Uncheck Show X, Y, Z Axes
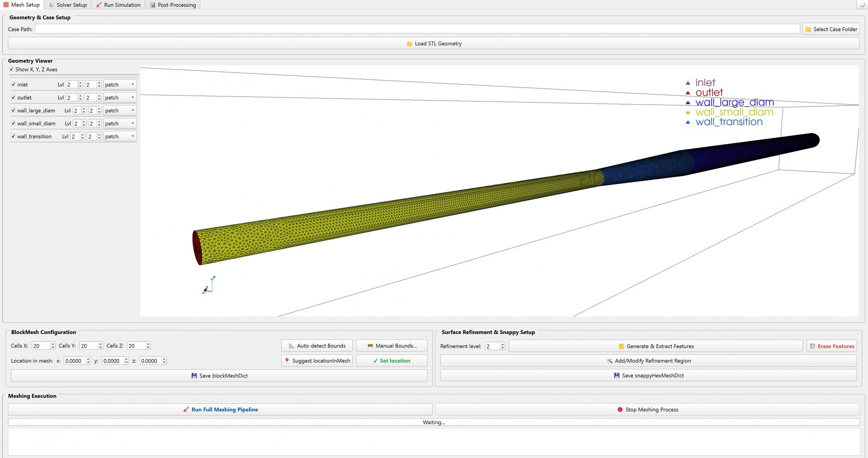This screenshot has width=868, height=458. click(11, 70)
